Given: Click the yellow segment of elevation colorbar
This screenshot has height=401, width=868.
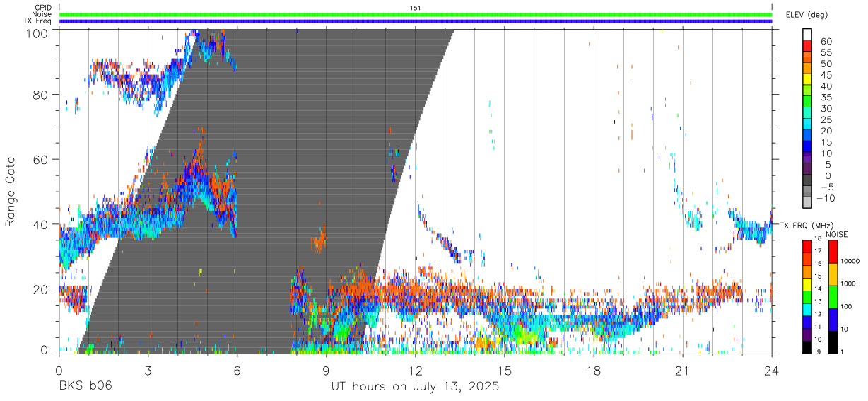Looking at the screenshot, I should click(x=808, y=79).
